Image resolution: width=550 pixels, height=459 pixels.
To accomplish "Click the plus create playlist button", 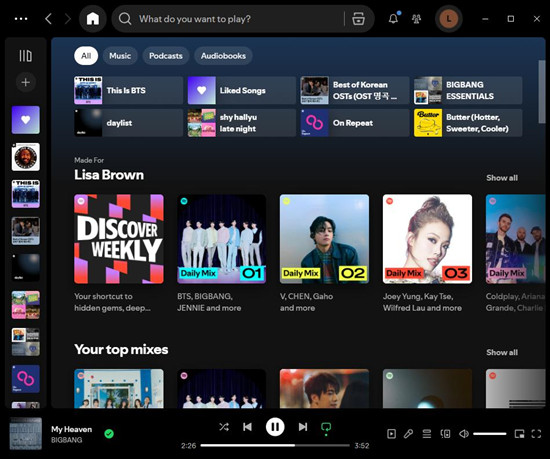I will [26, 82].
